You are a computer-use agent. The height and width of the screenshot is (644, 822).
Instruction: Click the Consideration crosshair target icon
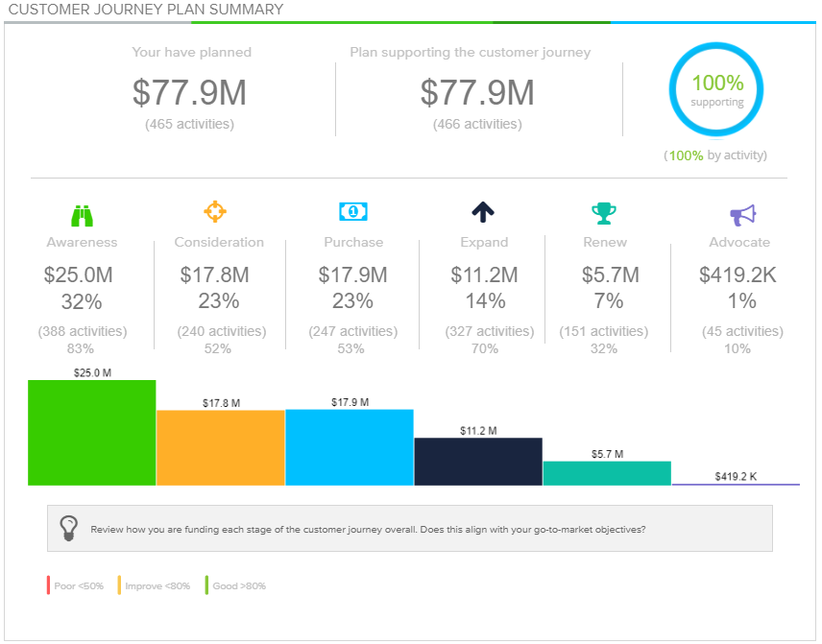215,212
